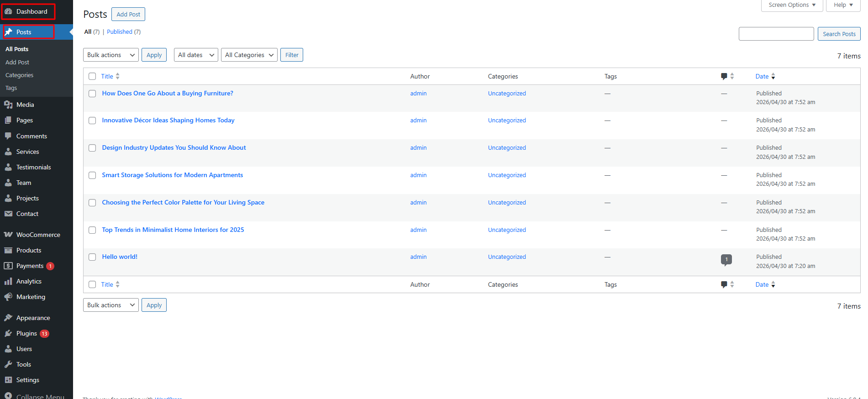Click the Plugins plug icon
Image resolution: width=868 pixels, height=399 pixels.
tap(8, 333)
